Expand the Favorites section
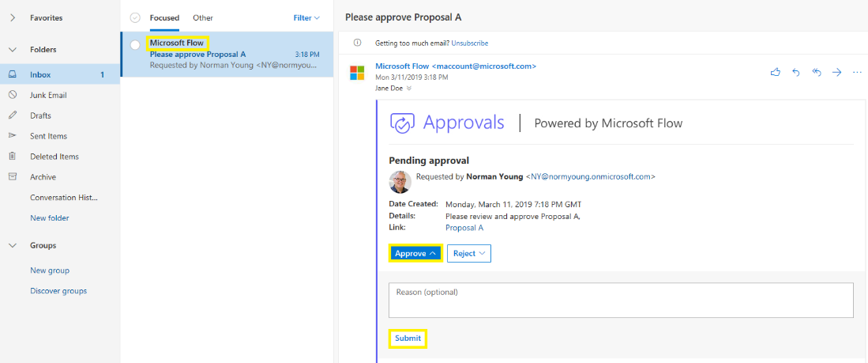The image size is (868, 363). (x=13, y=17)
